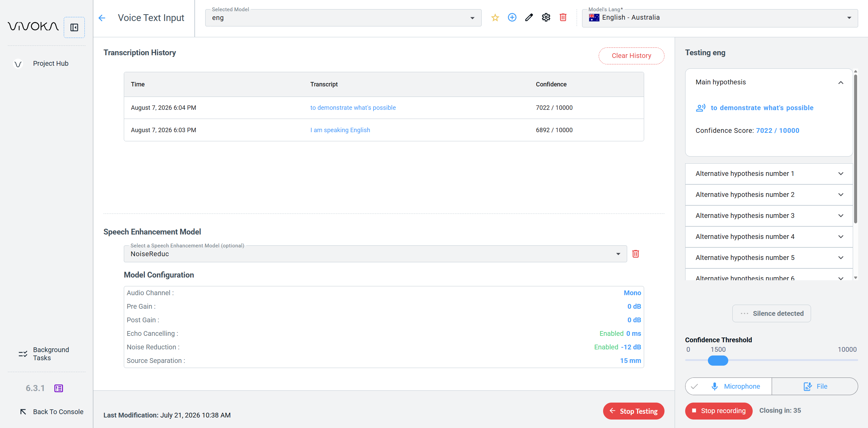Click the Project Hub V icon
868x428 pixels.
pyautogui.click(x=18, y=64)
